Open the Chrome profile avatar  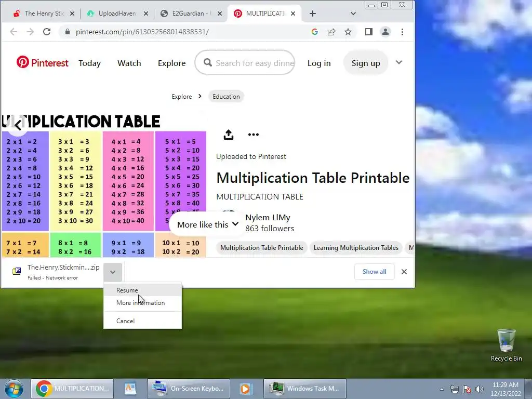(385, 32)
